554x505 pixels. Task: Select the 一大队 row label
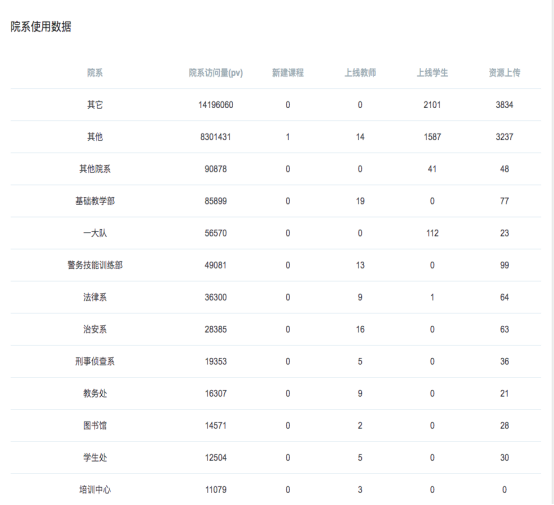click(95, 233)
